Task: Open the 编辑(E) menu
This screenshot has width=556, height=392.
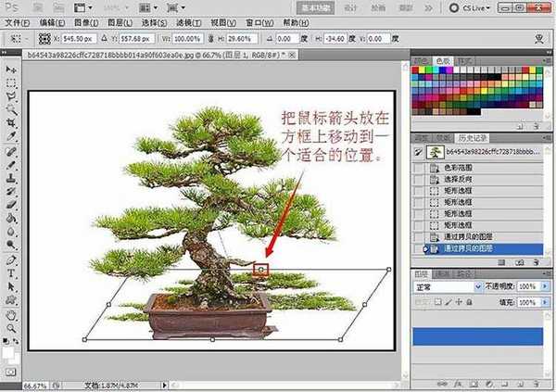Action: click(x=52, y=22)
